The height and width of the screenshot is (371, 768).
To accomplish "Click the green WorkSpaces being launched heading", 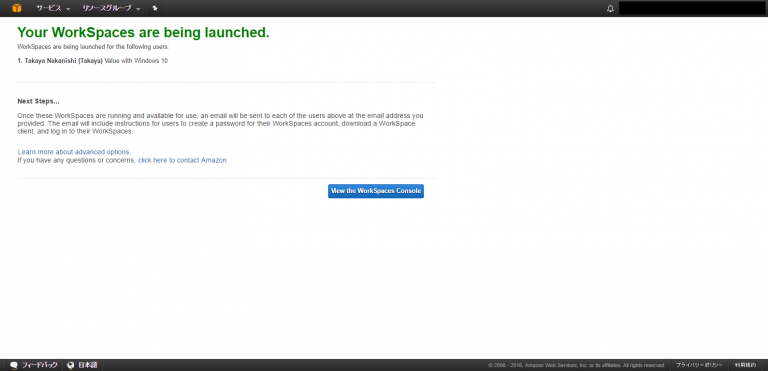I will click(144, 32).
